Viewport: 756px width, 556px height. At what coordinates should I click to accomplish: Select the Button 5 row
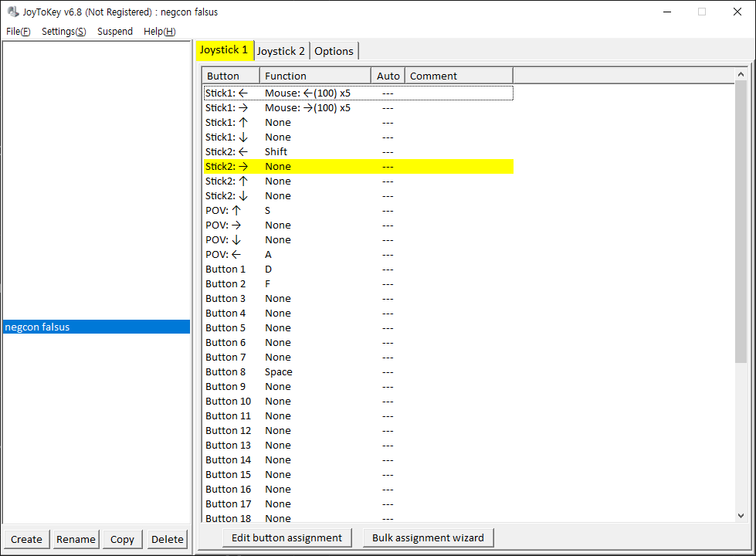(x=358, y=328)
